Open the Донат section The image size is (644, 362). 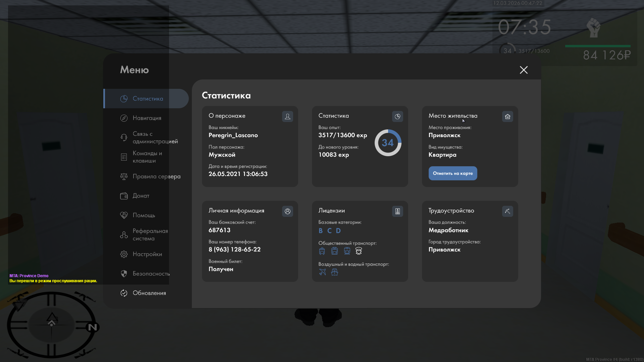click(x=141, y=196)
